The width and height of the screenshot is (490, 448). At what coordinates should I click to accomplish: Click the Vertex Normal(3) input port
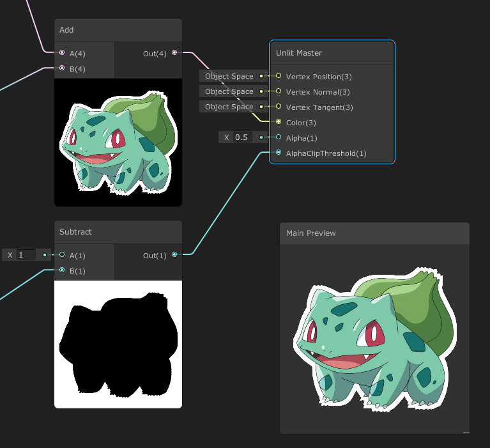279,91
